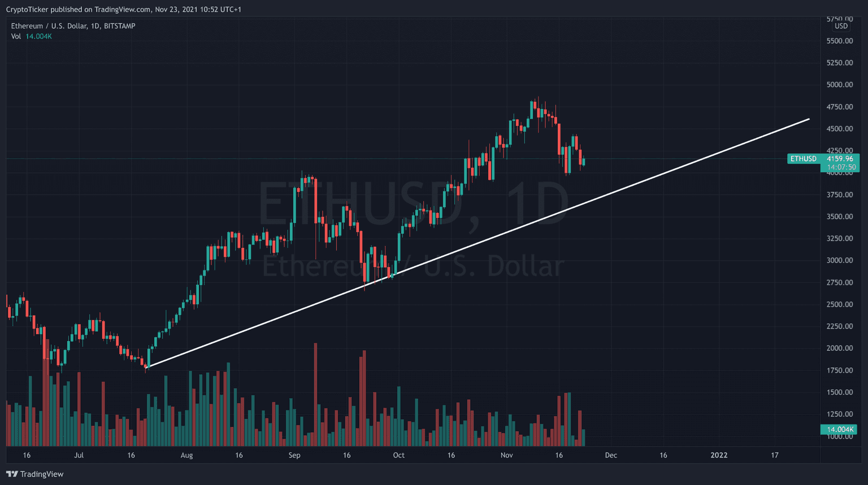868x485 pixels.
Task: Open the TradingView.com link in header
Action: [x=123, y=10]
